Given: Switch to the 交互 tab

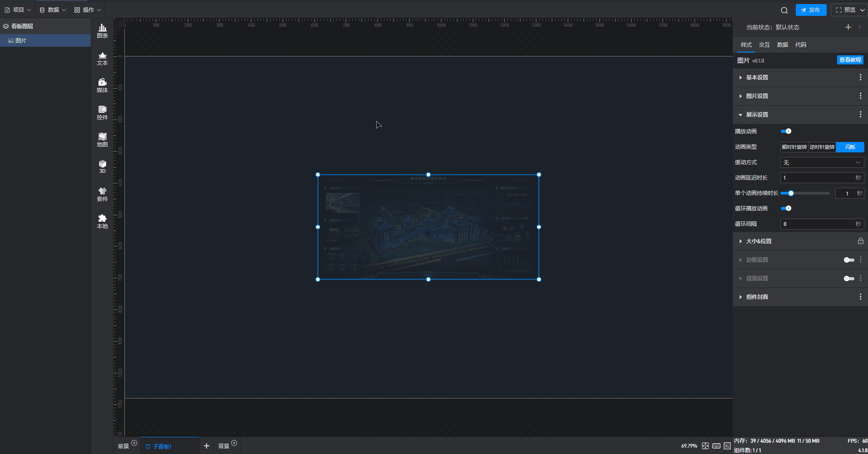Looking at the screenshot, I should tap(764, 44).
